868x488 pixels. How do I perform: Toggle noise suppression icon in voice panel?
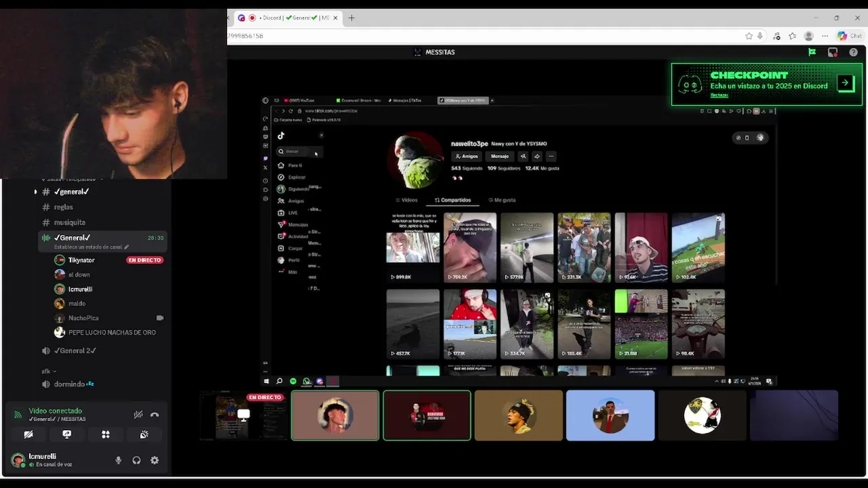[x=138, y=415]
